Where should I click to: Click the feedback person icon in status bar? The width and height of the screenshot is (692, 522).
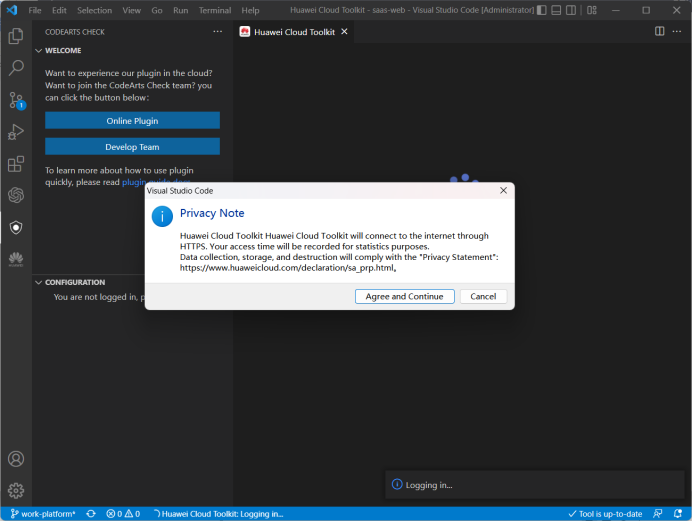click(658, 514)
